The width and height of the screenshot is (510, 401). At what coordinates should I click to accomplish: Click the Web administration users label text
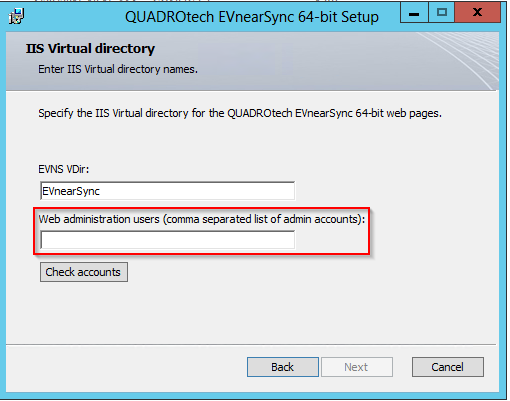pyautogui.click(x=202, y=219)
